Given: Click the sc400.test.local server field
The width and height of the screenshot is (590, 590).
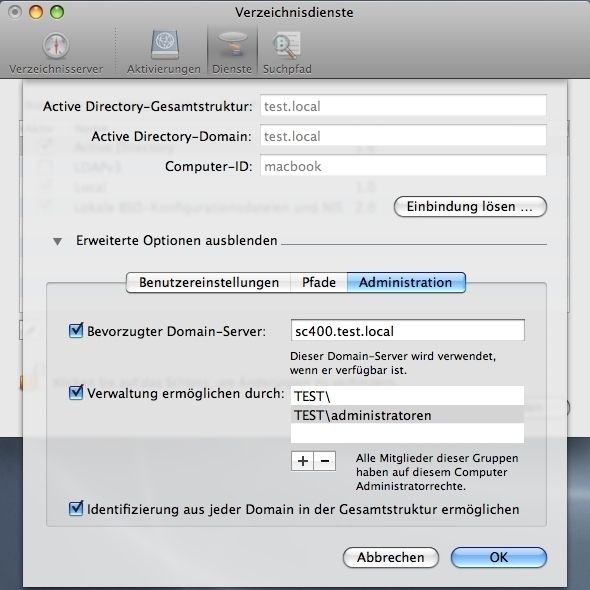Looking at the screenshot, I should tap(408, 330).
